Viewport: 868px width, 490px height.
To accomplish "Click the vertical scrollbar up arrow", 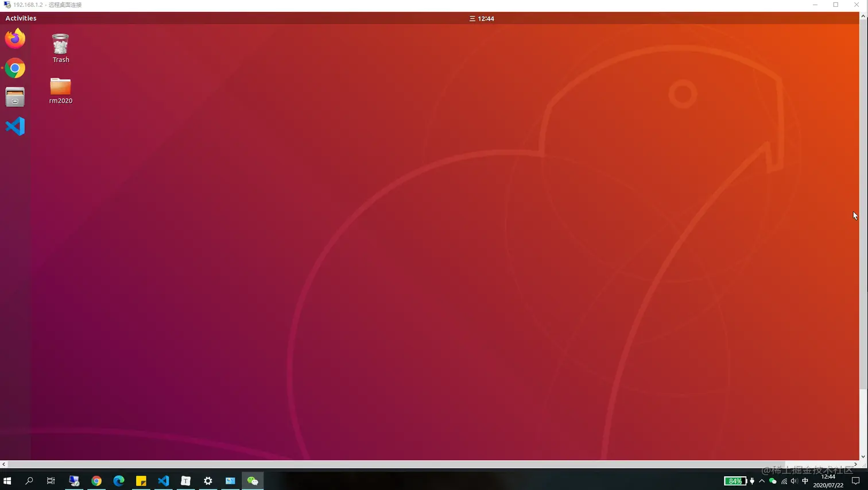I will [x=863, y=16].
